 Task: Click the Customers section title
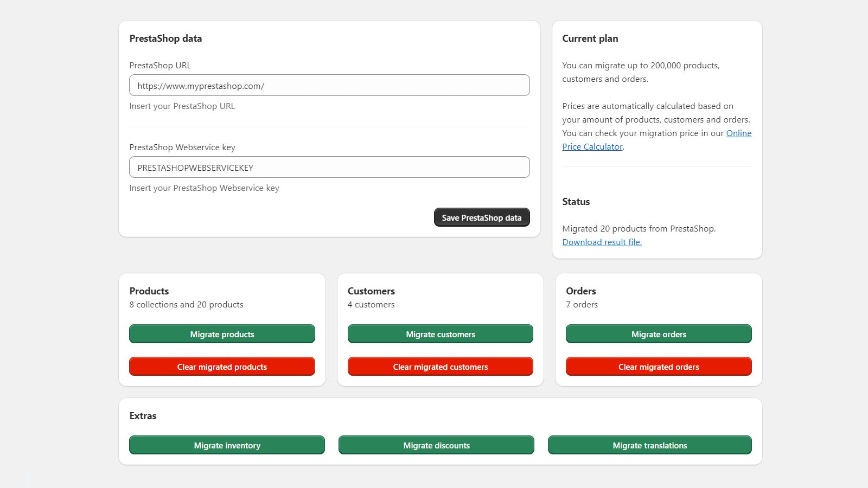coord(371,291)
